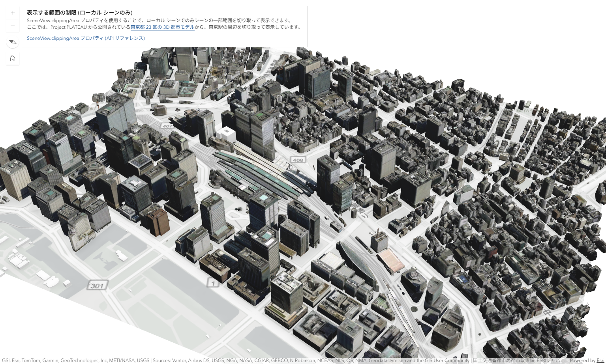Click the route 301 road shield
This screenshot has height=364, width=606.
tap(97, 286)
